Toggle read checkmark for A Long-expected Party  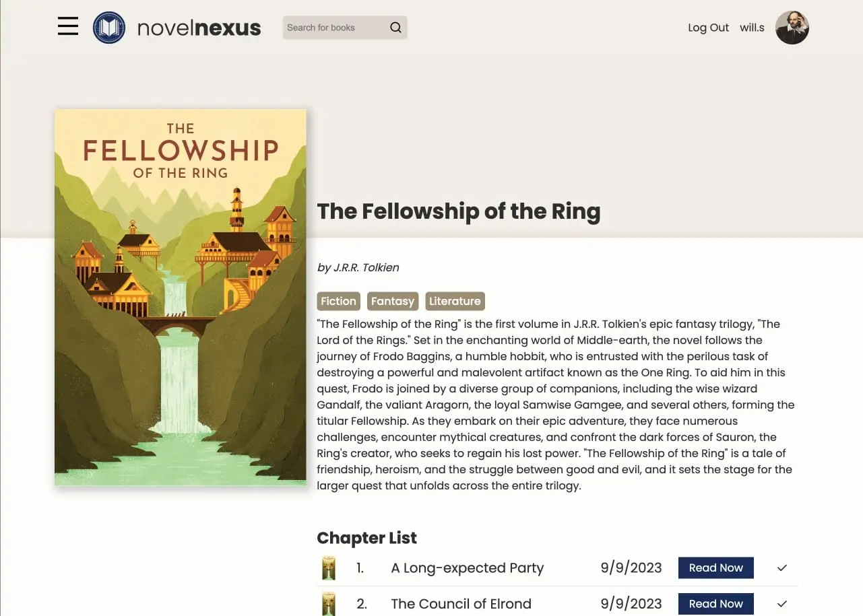tap(781, 568)
